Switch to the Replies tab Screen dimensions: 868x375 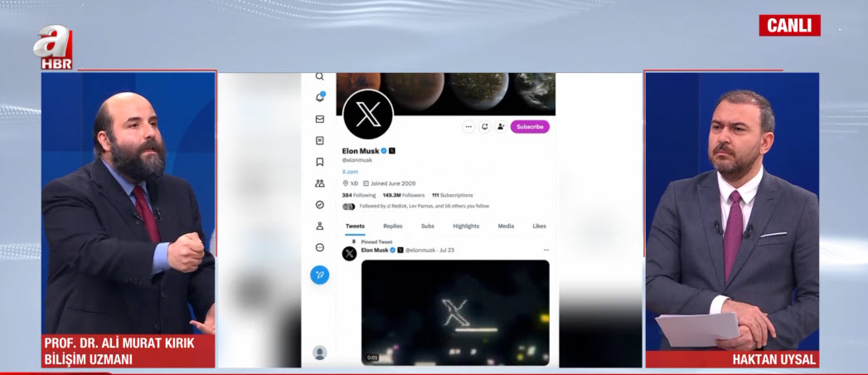[393, 226]
